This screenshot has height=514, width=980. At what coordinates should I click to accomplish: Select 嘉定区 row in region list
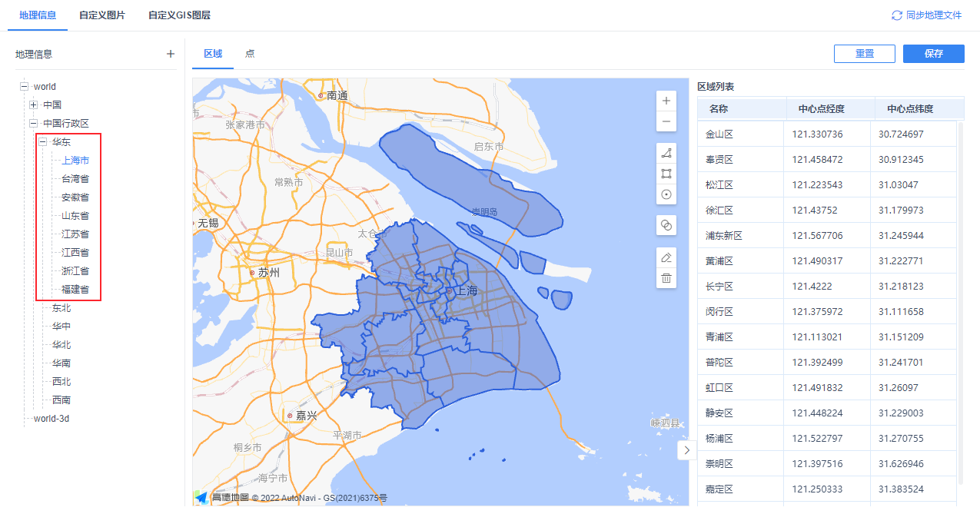click(x=827, y=489)
